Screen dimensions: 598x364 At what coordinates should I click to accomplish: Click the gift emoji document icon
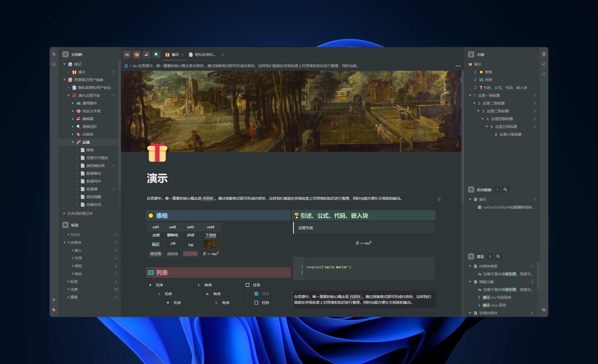coord(157,153)
